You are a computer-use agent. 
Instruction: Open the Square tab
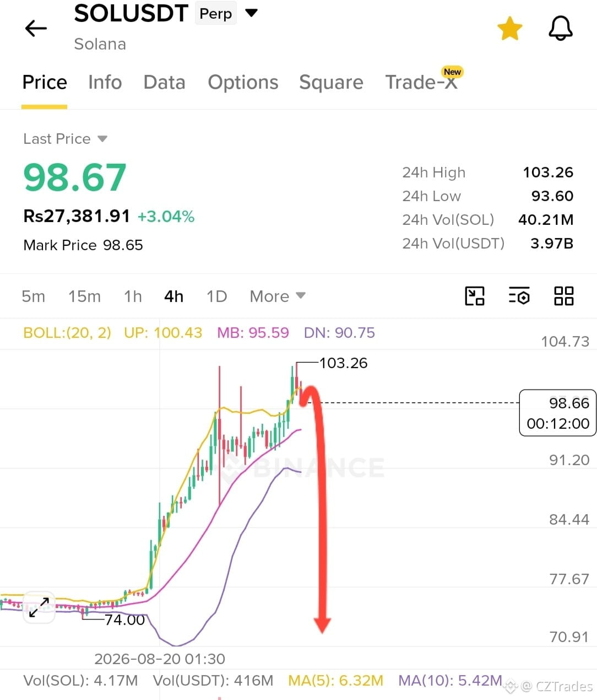tap(331, 83)
